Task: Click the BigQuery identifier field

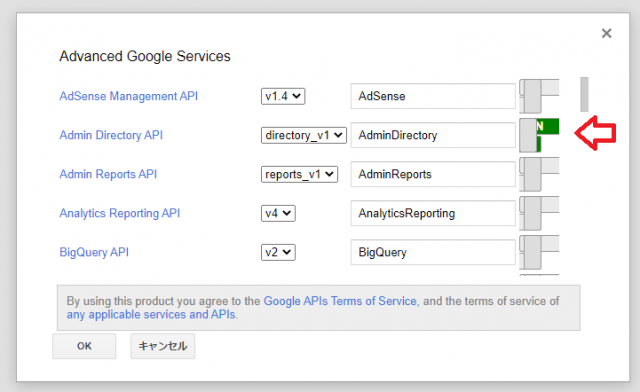Action: pos(433,252)
